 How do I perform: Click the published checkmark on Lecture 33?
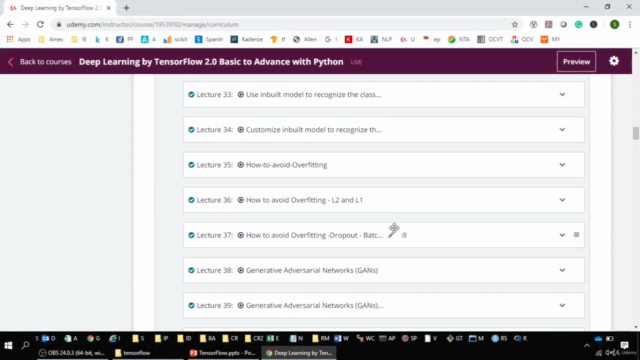tap(191, 94)
